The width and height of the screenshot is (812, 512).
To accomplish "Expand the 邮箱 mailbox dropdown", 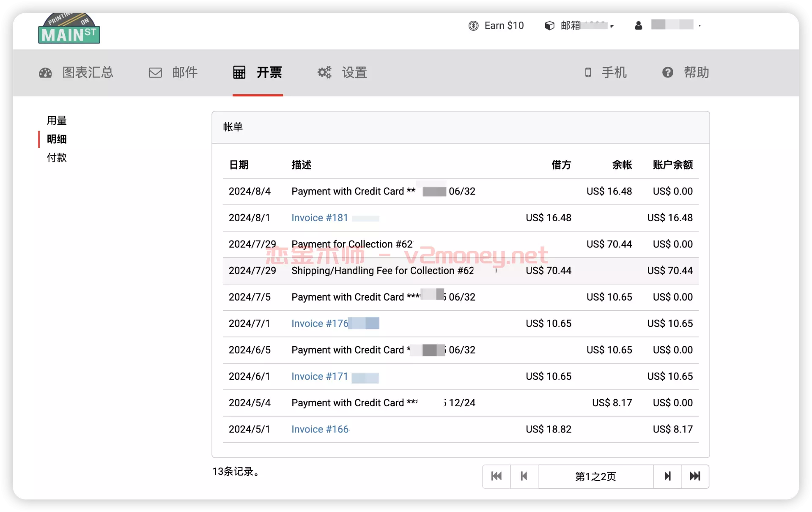I will coord(612,26).
